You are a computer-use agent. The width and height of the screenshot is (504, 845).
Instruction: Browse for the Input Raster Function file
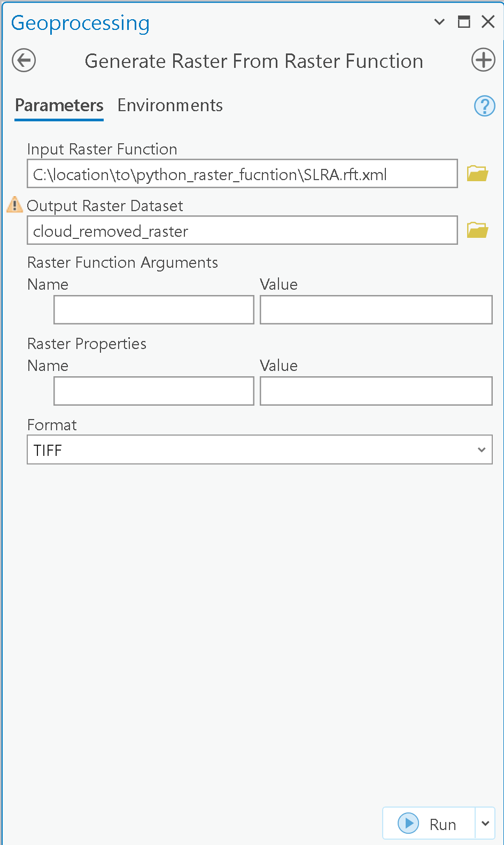pos(477,174)
